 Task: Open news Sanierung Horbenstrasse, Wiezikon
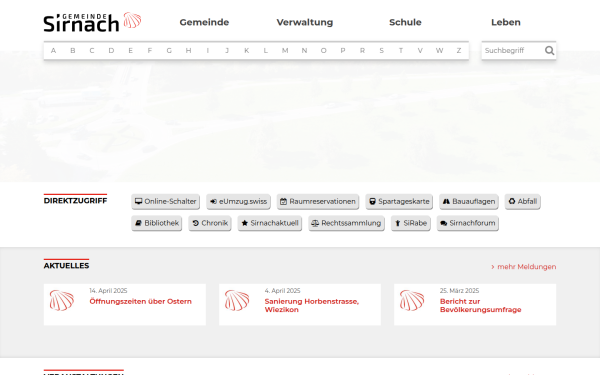(312, 305)
